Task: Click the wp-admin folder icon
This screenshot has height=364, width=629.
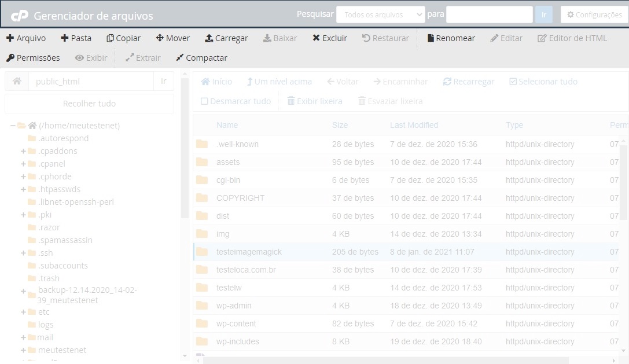Action: (202, 306)
